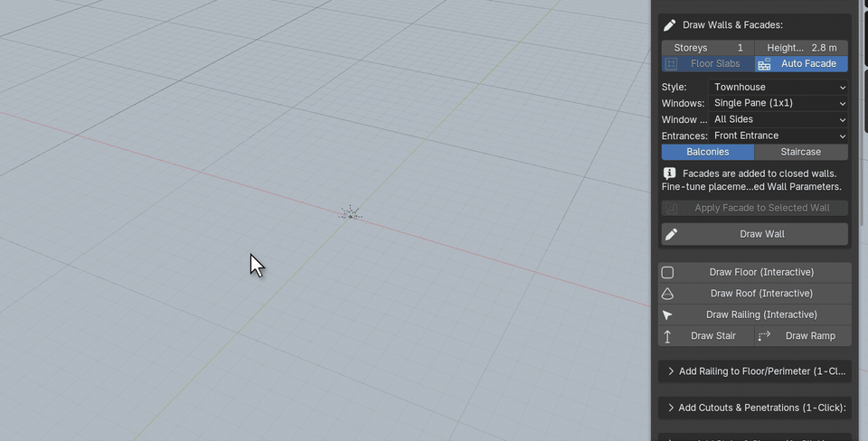Click the Draw Ramp button
This screenshot has height=441, width=868.
[803, 336]
